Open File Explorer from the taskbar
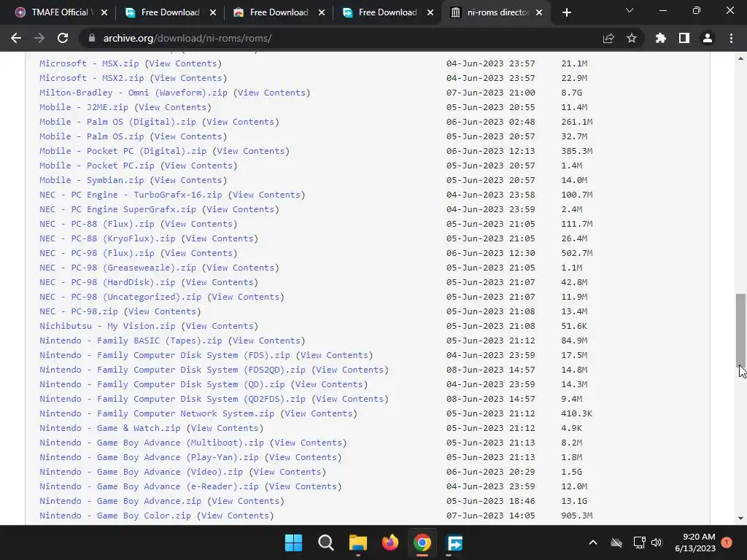 (357, 542)
